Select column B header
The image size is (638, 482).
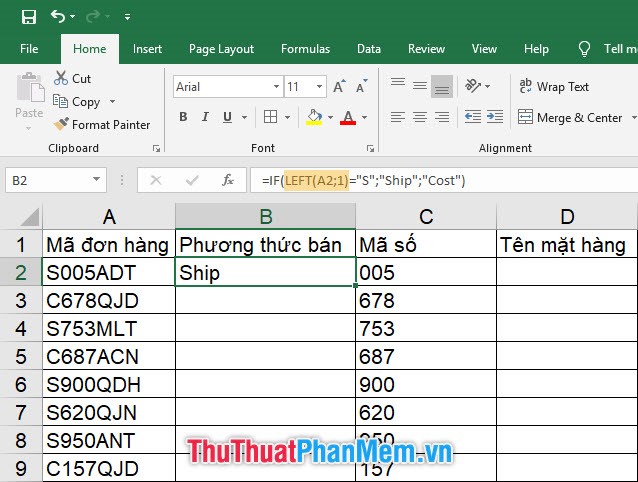265,216
